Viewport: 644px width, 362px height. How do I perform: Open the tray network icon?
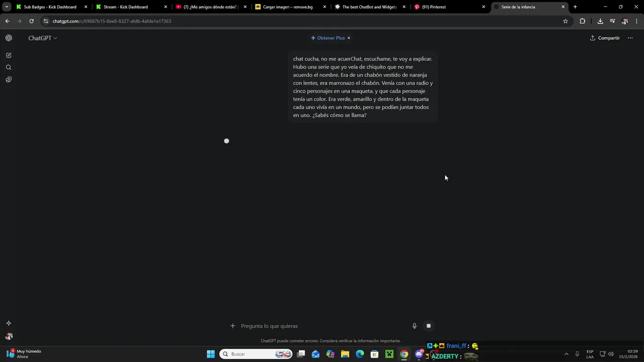tap(603, 354)
